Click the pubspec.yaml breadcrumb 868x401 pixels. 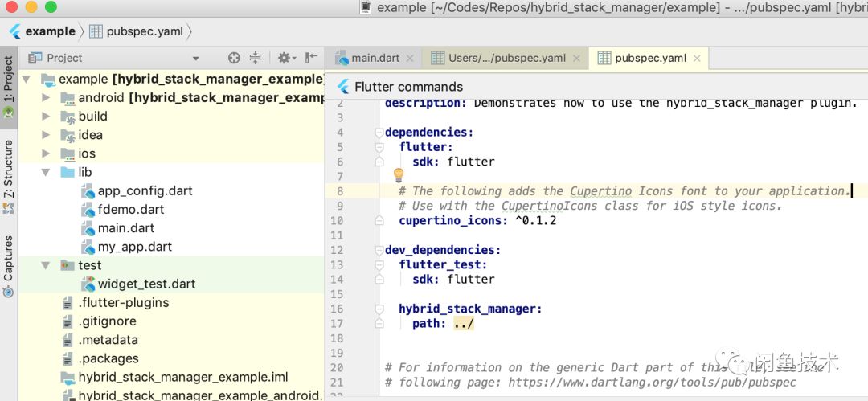tap(145, 31)
